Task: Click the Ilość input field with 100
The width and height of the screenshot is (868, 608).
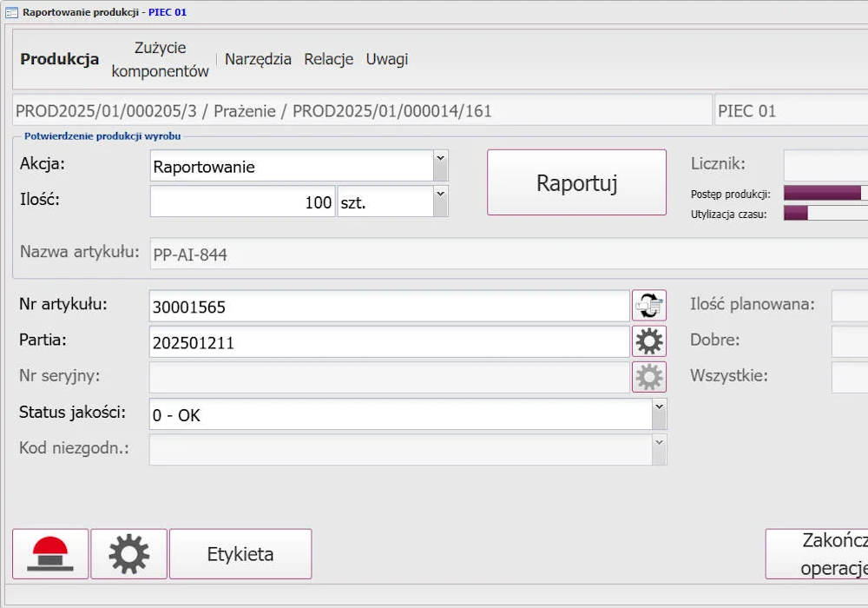Action: (242, 202)
